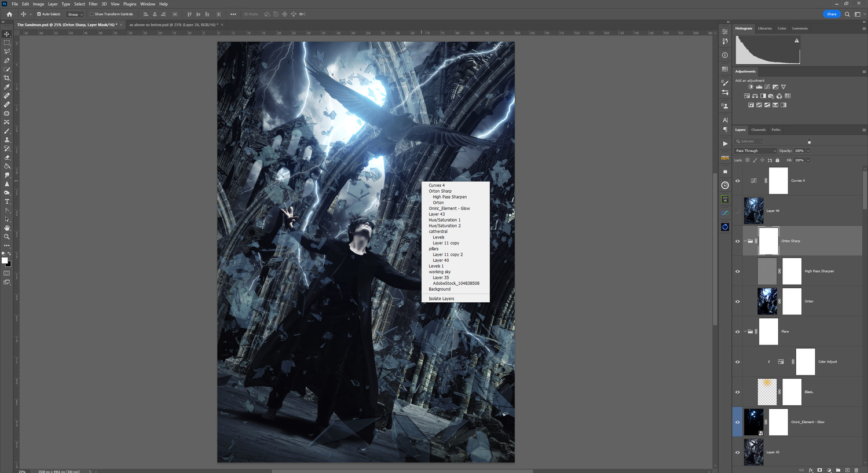This screenshot has width=868, height=473.
Task: Click the background color swatch
Action: [9, 264]
